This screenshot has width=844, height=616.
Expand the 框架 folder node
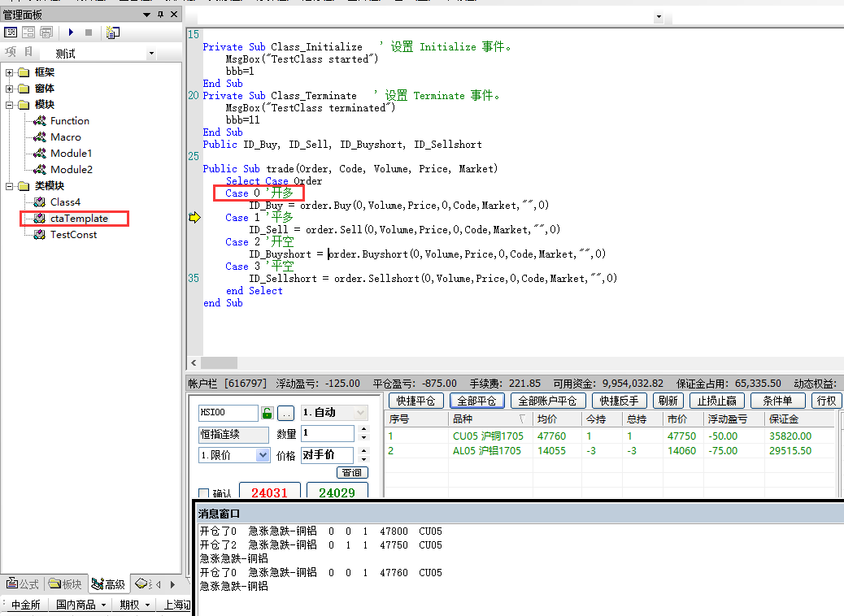(9, 72)
